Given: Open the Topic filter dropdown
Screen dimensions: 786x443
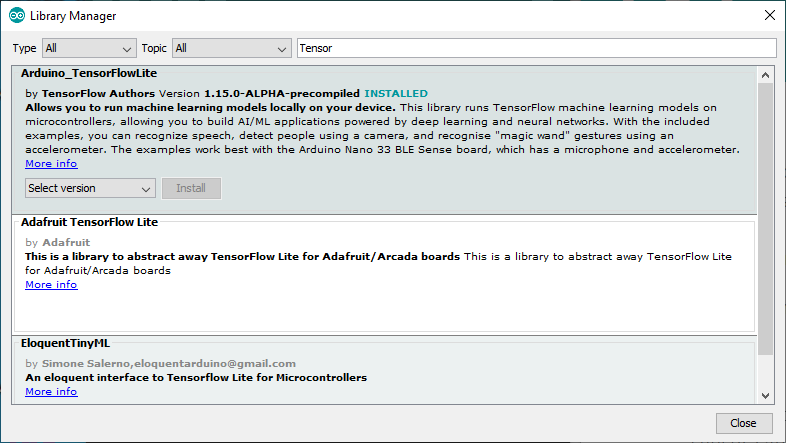Looking at the screenshot, I should point(232,48).
